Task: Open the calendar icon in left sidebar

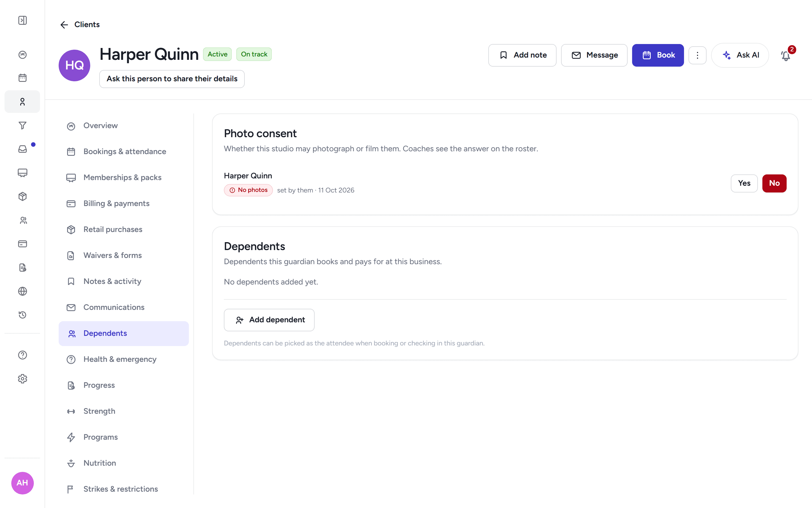Action: point(23,78)
